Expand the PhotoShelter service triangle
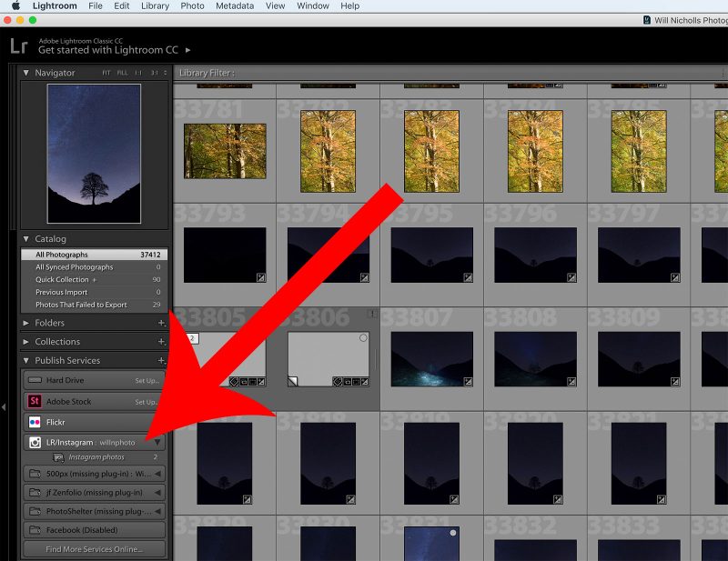The height and width of the screenshot is (561, 728). pyautogui.click(x=157, y=511)
